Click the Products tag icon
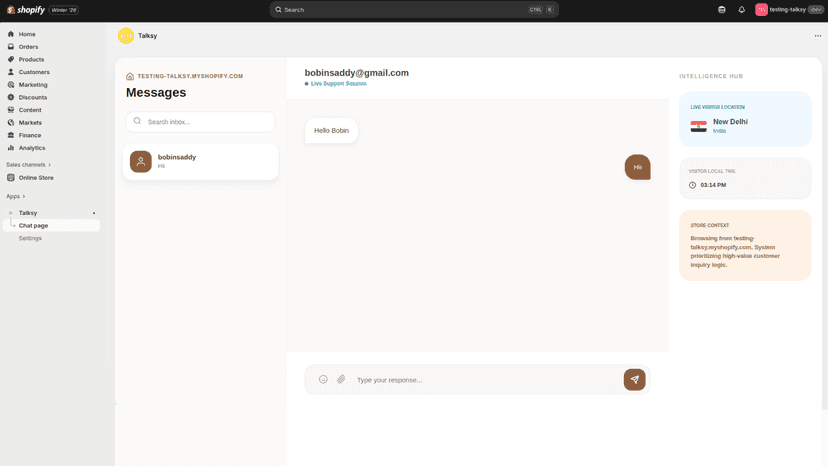 11,59
